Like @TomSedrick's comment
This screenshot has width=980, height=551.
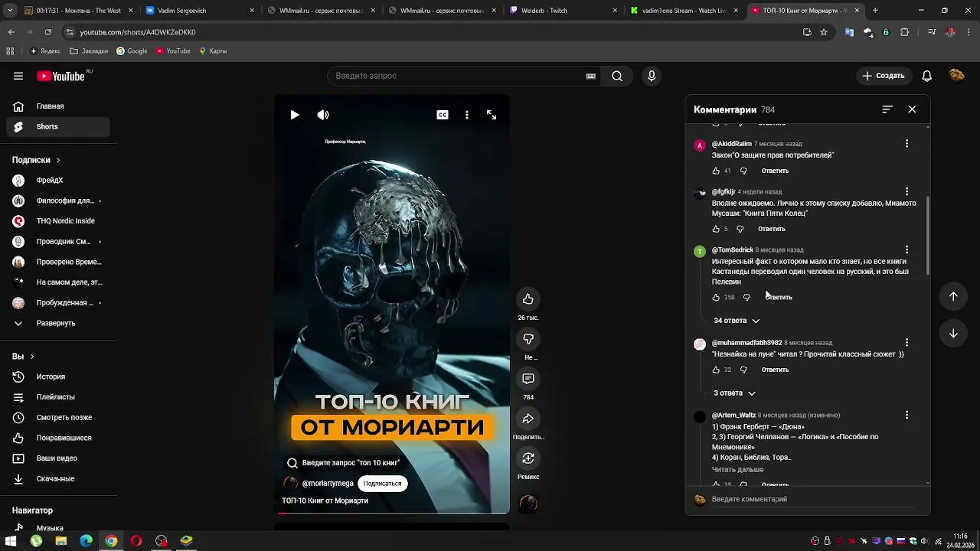(x=716, y=297)
